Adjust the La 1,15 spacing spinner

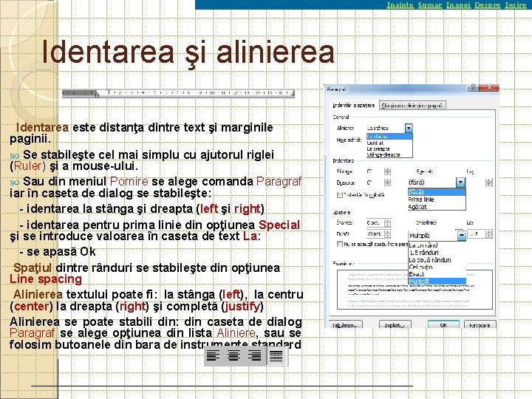point(489,234)
